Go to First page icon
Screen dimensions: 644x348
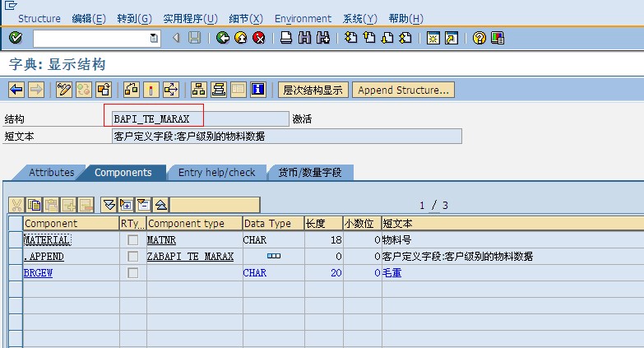(350, 38)
